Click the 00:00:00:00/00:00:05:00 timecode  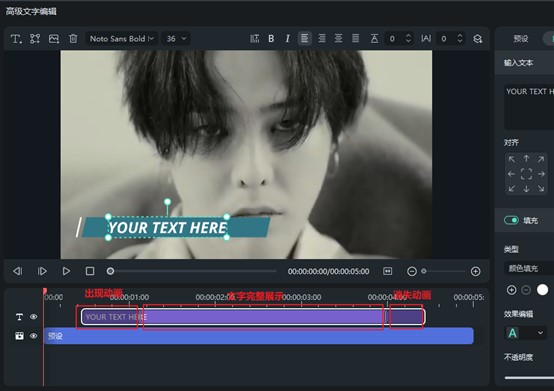(329, 271)
